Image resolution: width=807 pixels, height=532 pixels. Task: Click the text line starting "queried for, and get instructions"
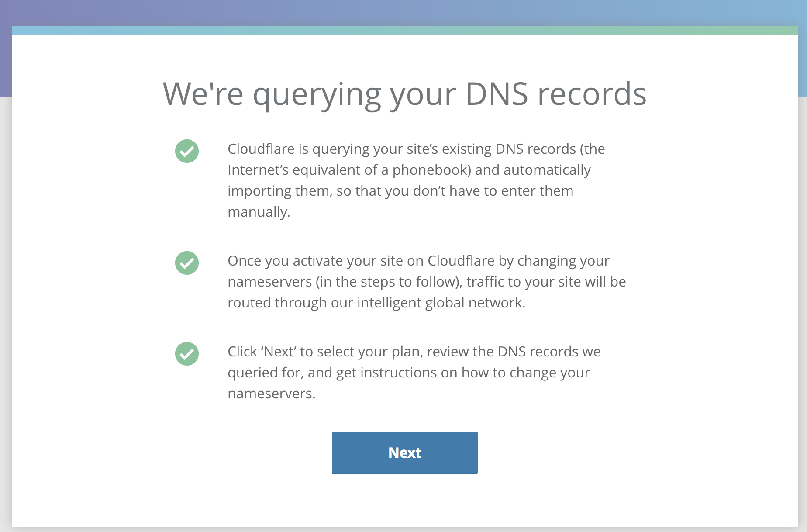point(409,373)
